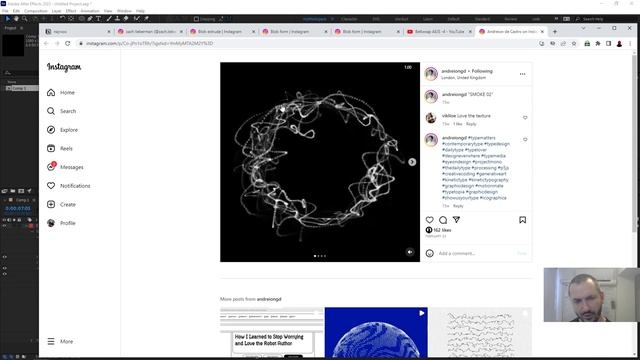Open Instagram Search in the sidebar
Image resolution: width=640 pixels, height=360 pixels.
point(61,111)
